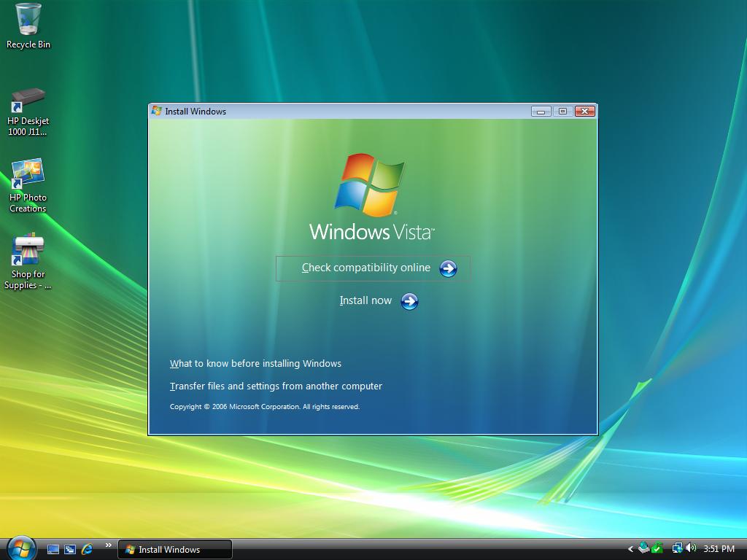The height and width of the screenshot is (560, 747).
Task: Select the Shop for Supplies desktop shortcut
Action: (28, 262)
